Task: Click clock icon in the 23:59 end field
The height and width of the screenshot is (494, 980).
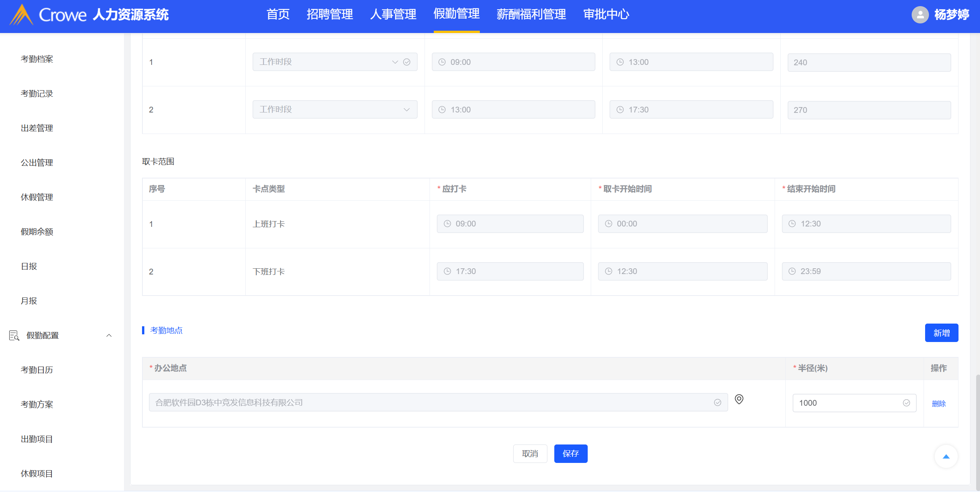Action: pos(792,271)
